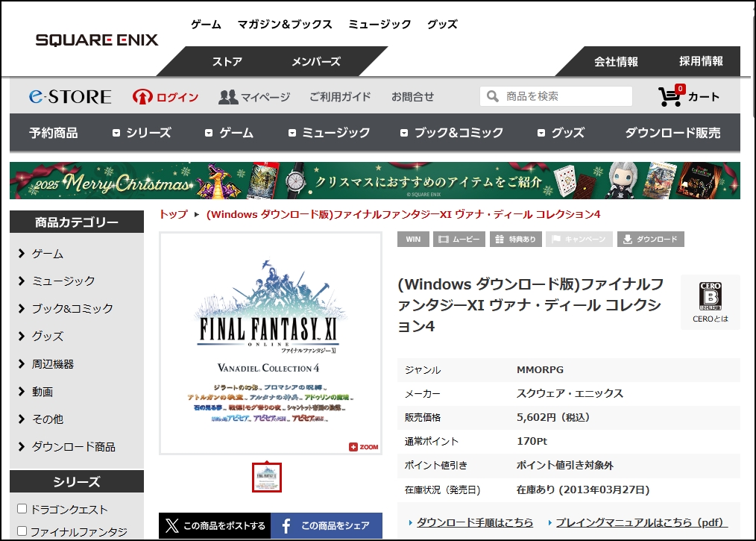Select the product thumbnail below main image
The image size is (756, 541).
[267, 478]
